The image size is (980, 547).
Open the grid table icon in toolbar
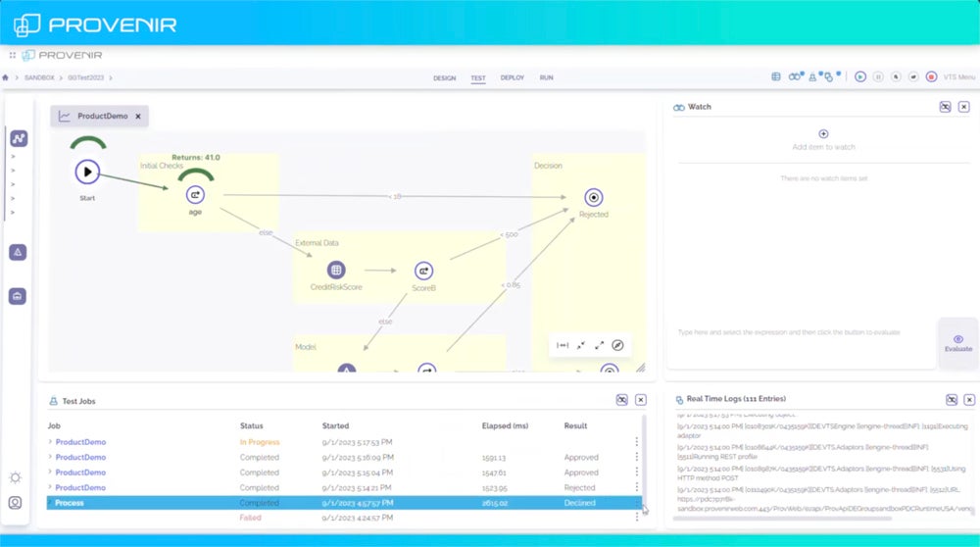click(x=776, y=76)
